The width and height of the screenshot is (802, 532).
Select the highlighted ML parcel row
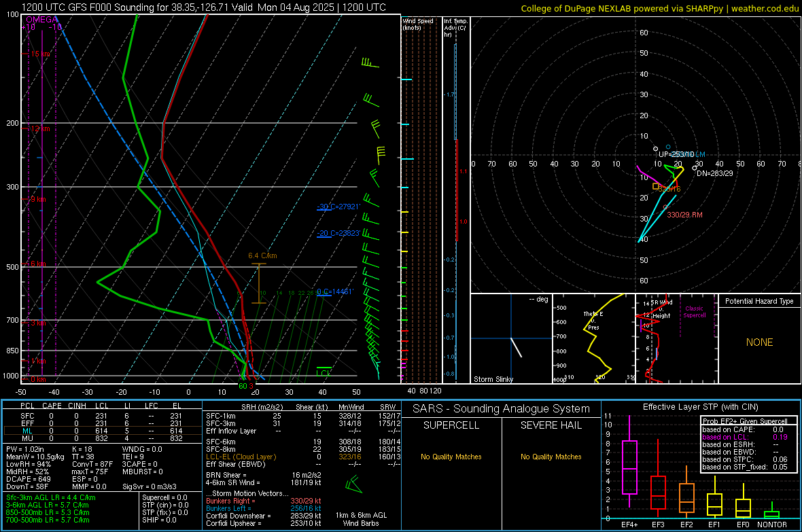tap(103, 431)
